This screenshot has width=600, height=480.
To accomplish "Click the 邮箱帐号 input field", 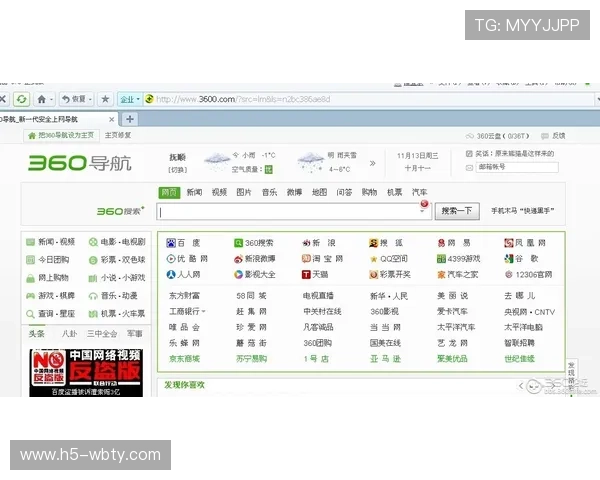I will pyautogui.click(x=517, y=167).
